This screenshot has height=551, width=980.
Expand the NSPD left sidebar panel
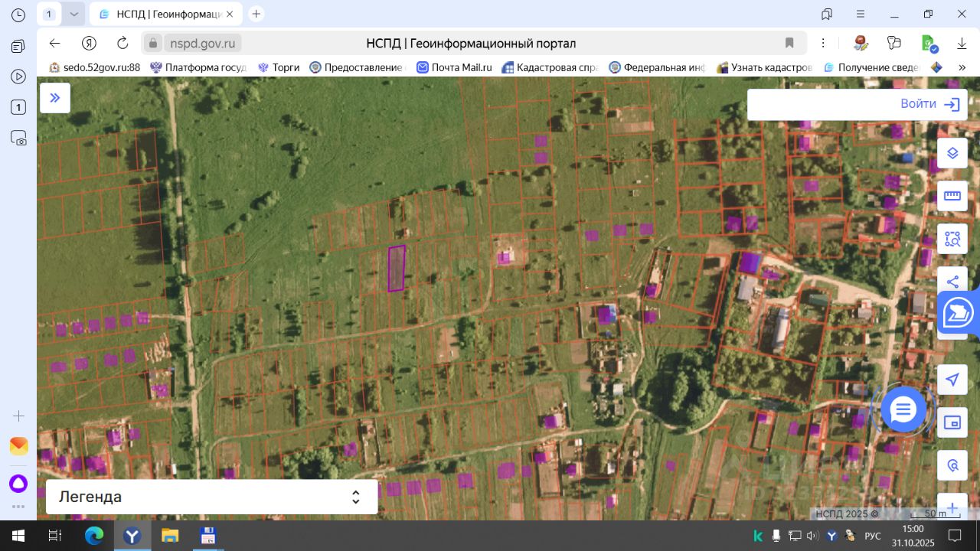[55, 98]
